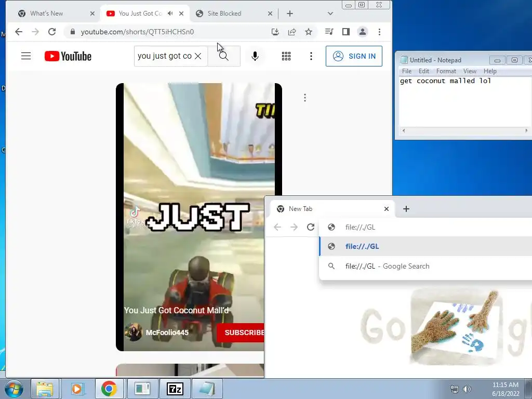Share this page icon in address bar
This screenshot has width=532, height=399.
click(x=292, y=32)
